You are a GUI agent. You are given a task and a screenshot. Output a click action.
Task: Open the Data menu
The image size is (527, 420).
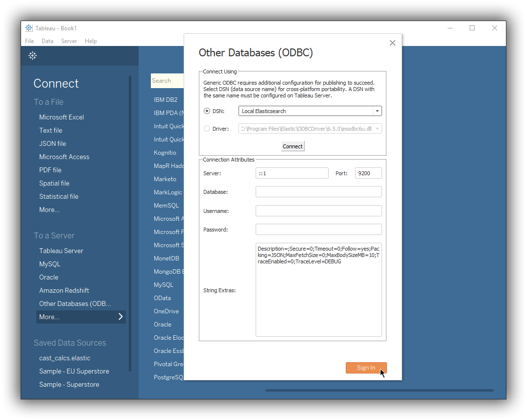pos(47,41)
